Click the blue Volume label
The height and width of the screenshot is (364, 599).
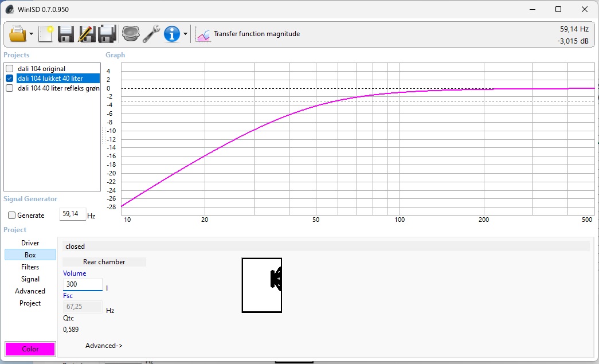pos(75,273)
